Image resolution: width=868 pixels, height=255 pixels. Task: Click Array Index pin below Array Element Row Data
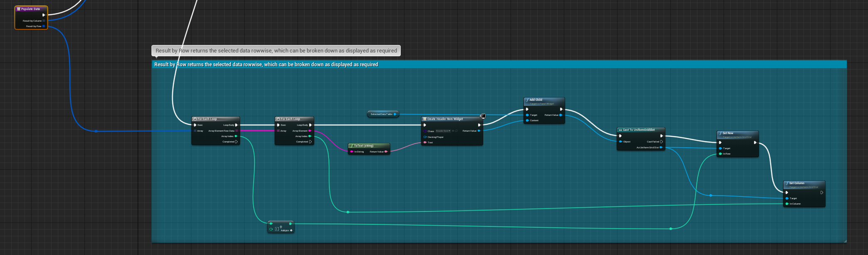coord(236,136)
